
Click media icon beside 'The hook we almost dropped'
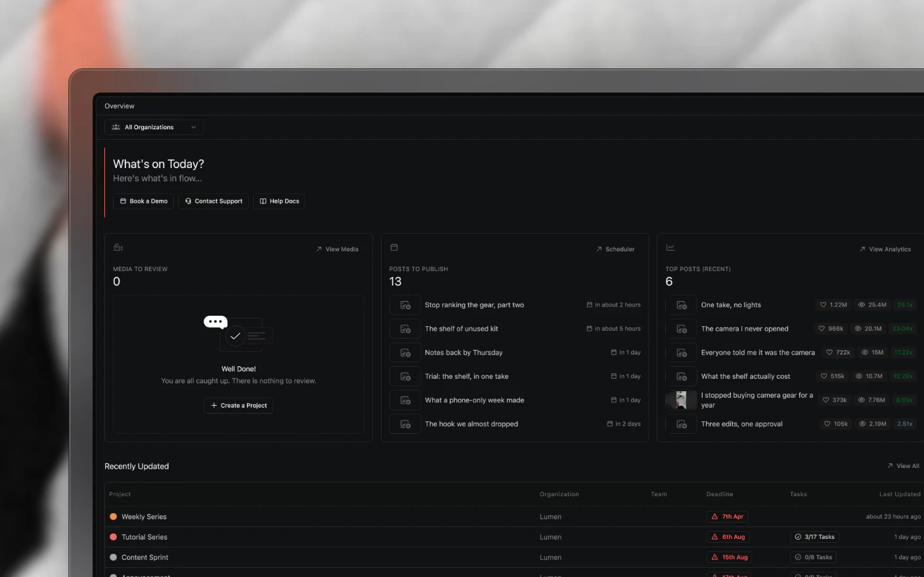[405, 424]
